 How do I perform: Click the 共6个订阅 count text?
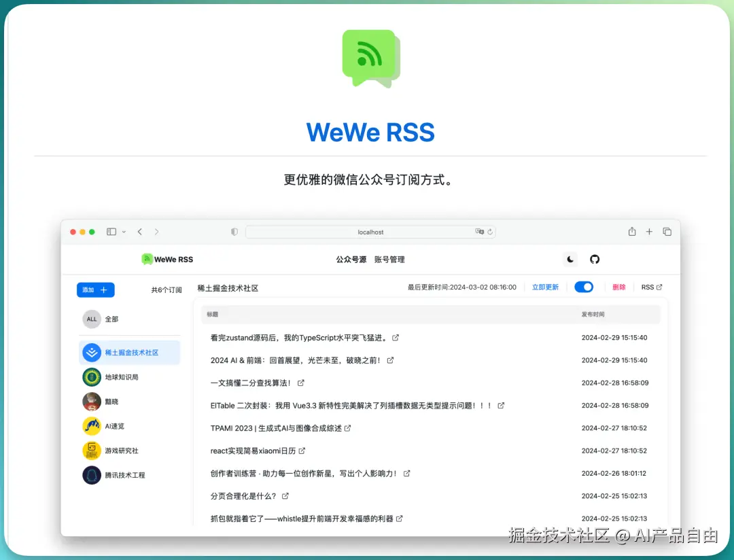click(167, 290)
